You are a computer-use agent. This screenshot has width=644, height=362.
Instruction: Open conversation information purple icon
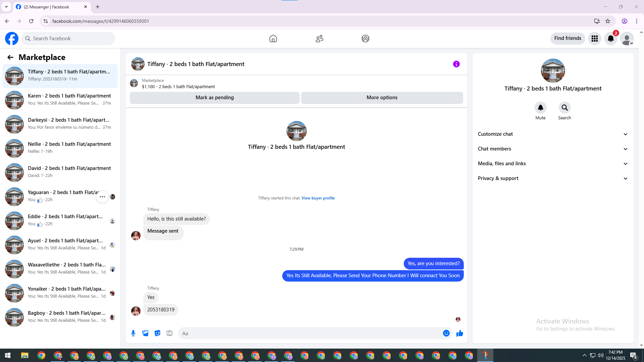[x=456, y=64]
